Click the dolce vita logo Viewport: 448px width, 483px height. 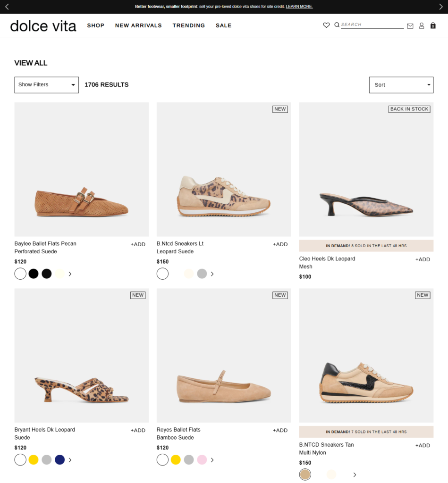pyautogui.click(x=43, y=26)
